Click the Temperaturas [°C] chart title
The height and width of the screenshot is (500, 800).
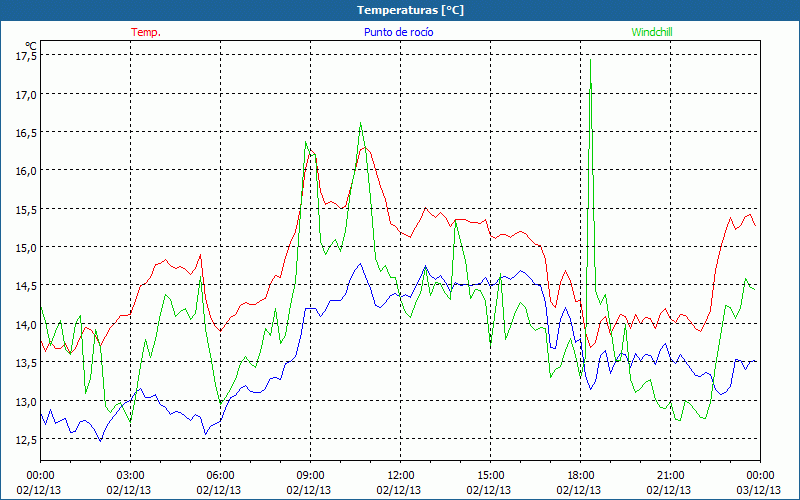coord(410,10)
